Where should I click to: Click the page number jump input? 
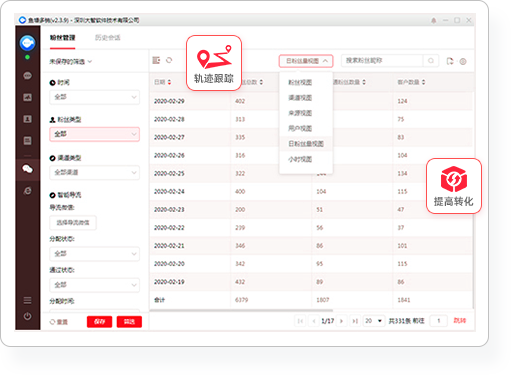tap(438, 321)
